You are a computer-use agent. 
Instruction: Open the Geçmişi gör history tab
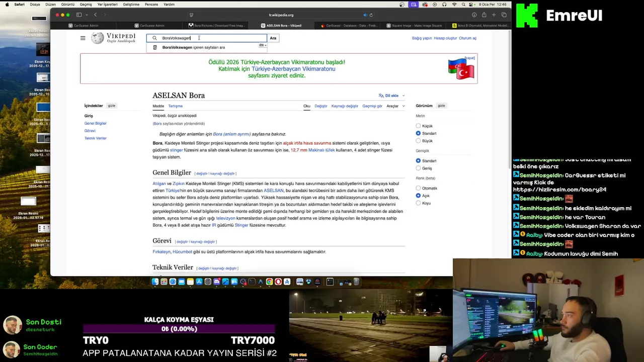tap(372, 106)
